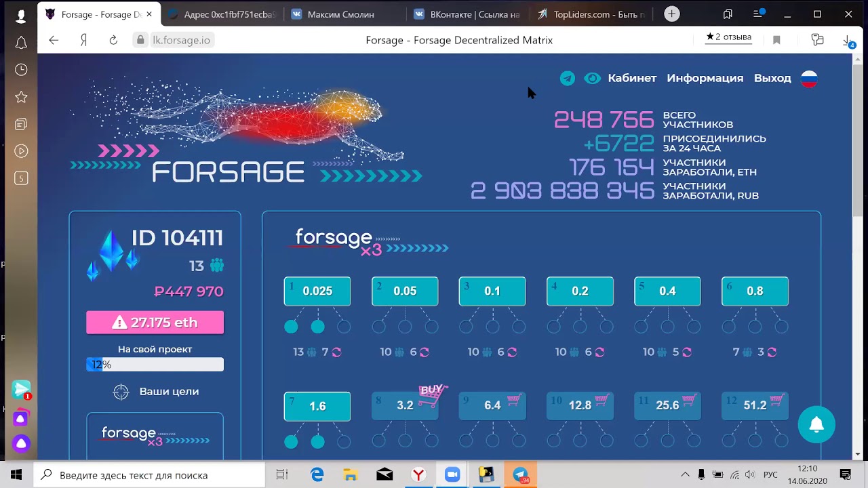
Task: Bookmark the page with bookmark icon
Action: pyautogui.click(x=776, y=40)
